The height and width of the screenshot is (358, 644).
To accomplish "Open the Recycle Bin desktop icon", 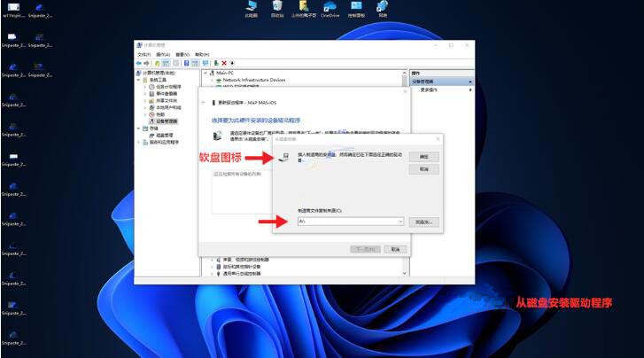I will click(277, 9).
